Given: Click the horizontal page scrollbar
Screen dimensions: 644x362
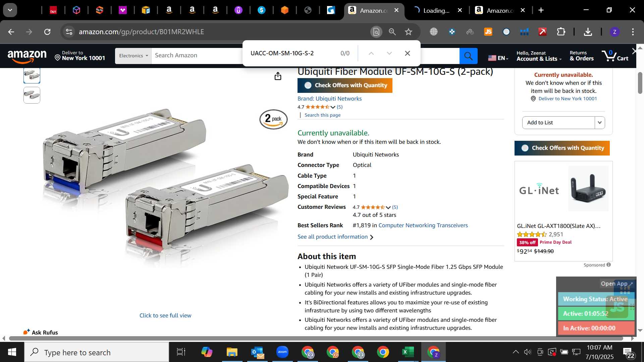Looking at the screenshot, I should 316,339.
